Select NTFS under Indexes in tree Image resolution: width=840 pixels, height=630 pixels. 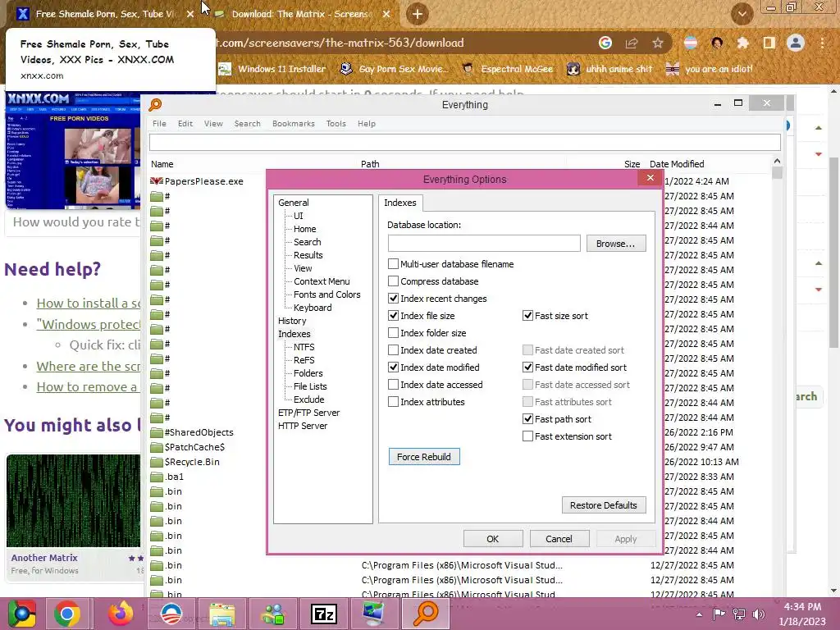[304, 347]
